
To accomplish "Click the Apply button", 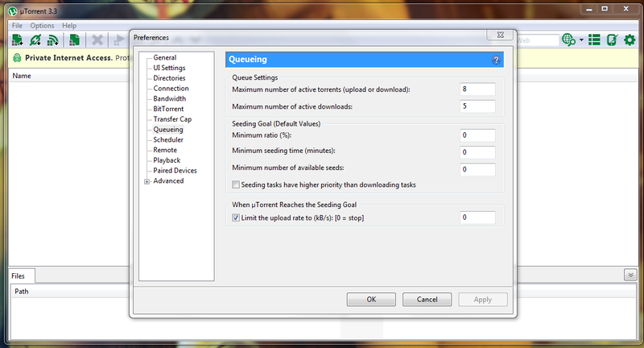I will (x=483, y=300).
